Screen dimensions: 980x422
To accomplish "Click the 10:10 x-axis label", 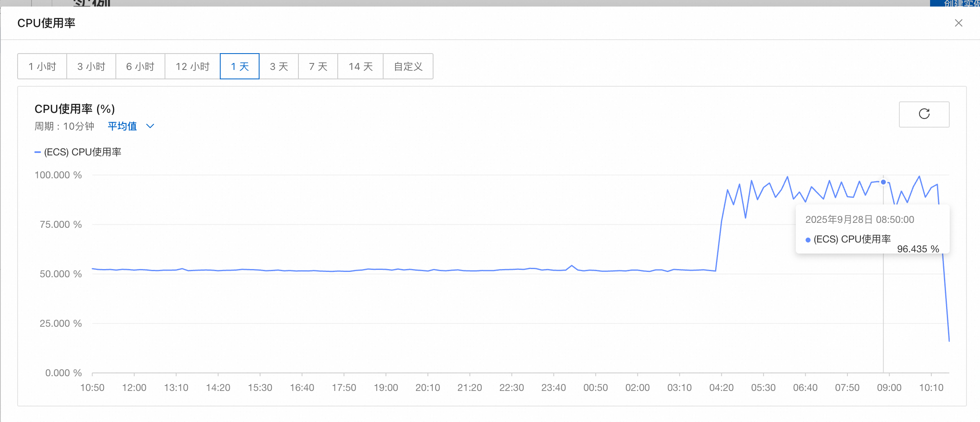I will point(931,388).
